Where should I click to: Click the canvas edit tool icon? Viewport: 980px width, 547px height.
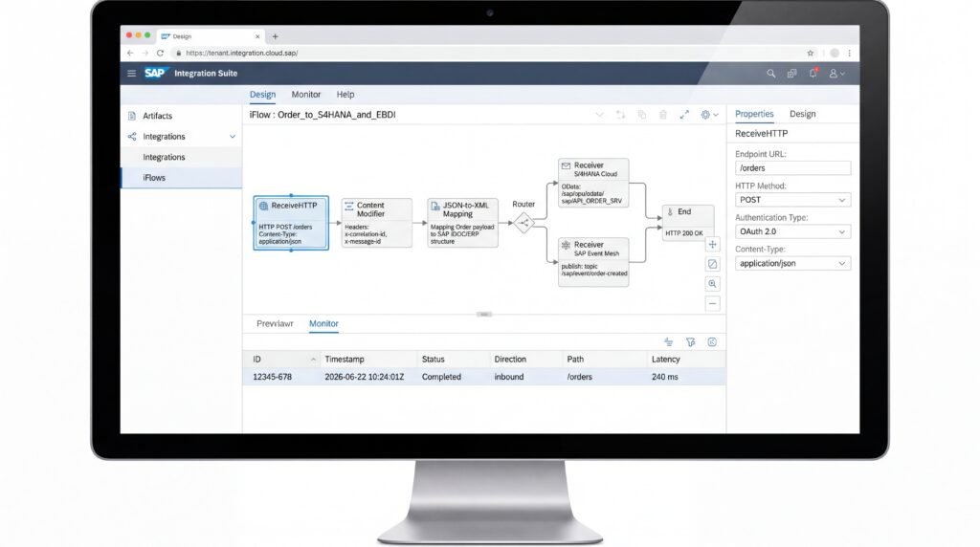point(712,264)
